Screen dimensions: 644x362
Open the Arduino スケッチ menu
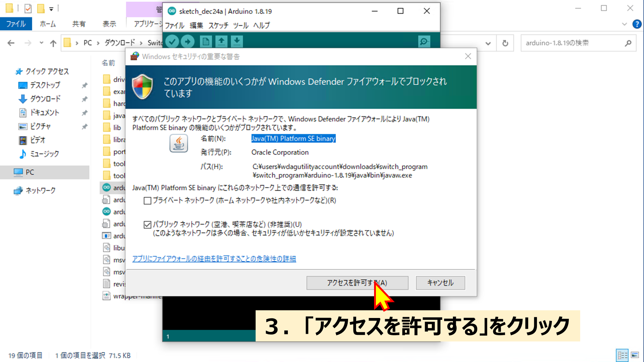tap(219, 26)
